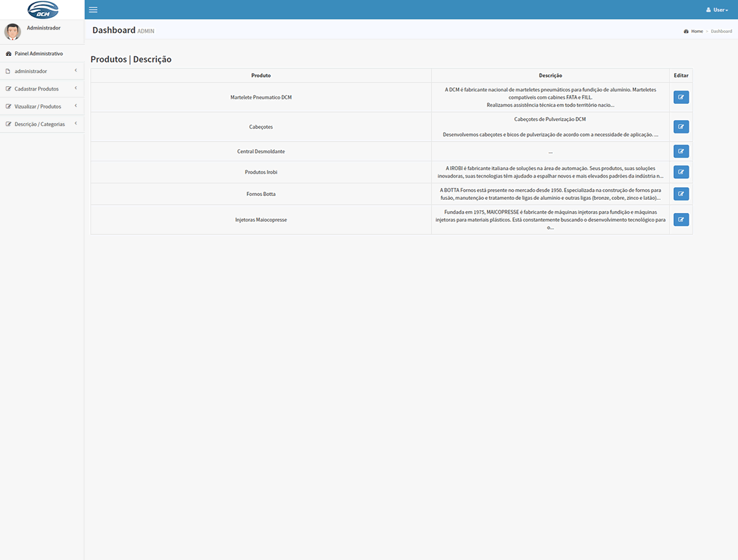This screenshot has height=560, width=738.
Task: Click the Administrador user name
Action: pos(44,28)
